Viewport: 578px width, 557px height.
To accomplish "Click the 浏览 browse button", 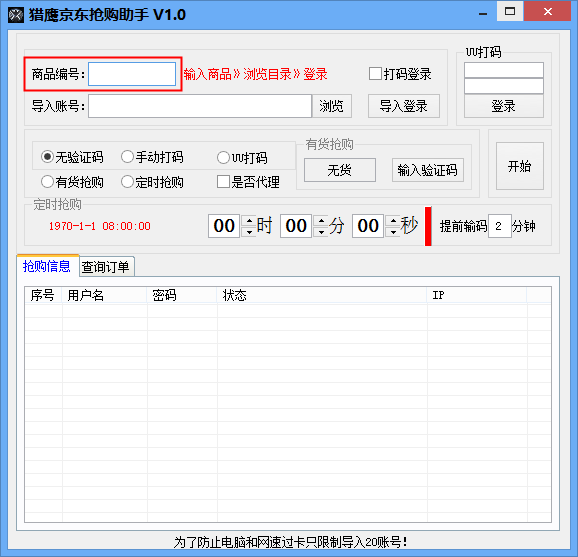I will click(x=331, y=106).
